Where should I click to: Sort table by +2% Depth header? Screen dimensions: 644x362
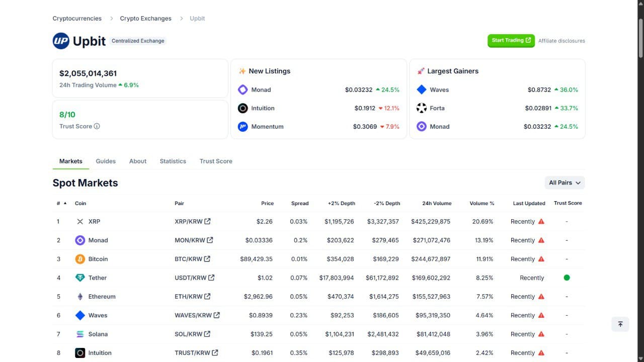(x=341, y=203)
